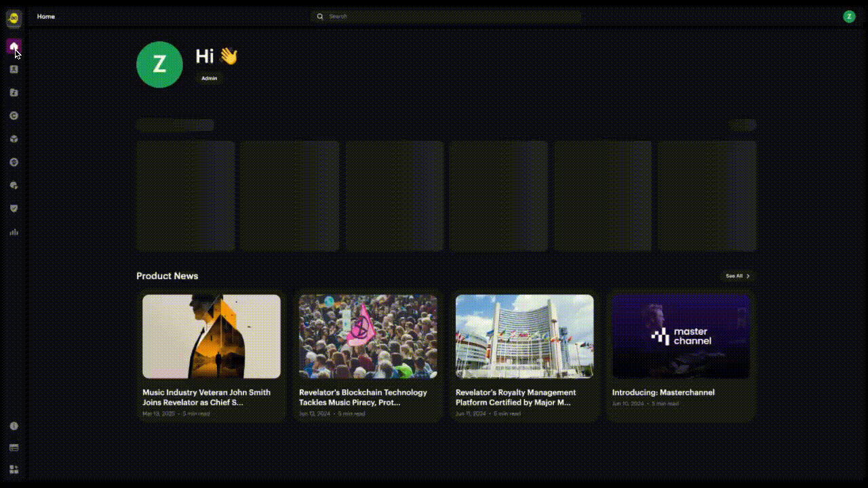868x488 pixels.
Task: Open the cube box icon in sidebar
Action: tap(14, 139)
